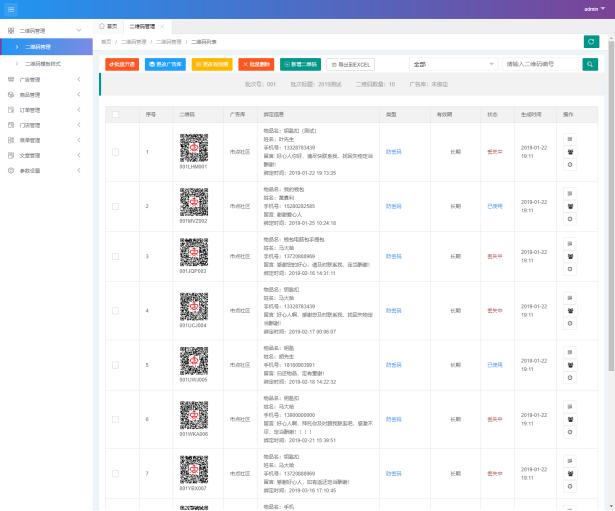Check the box for row 7 (001YBX007)
This screenshot has height=511, width=615.
coord(115,474)
